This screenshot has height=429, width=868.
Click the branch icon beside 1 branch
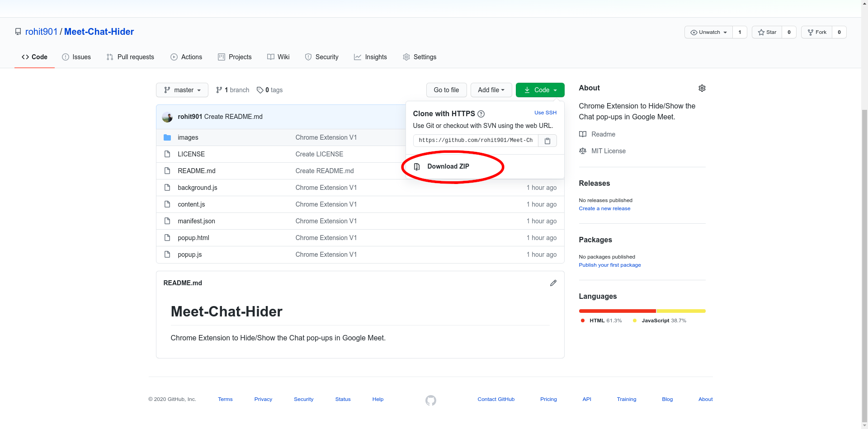click(219, 90)
